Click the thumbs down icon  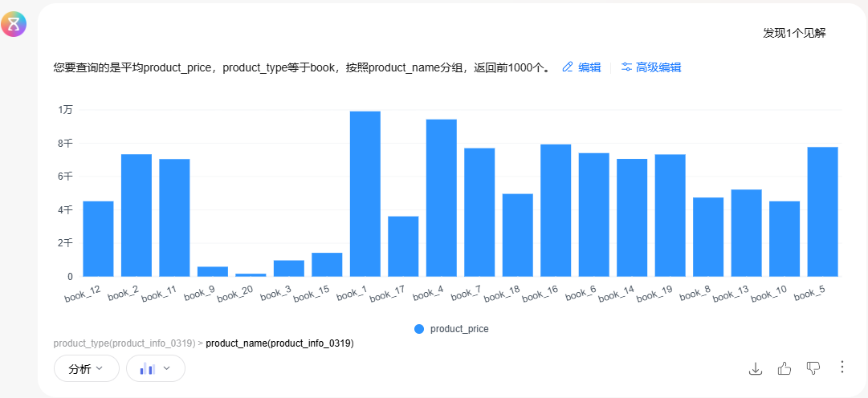tap(813, 368)
